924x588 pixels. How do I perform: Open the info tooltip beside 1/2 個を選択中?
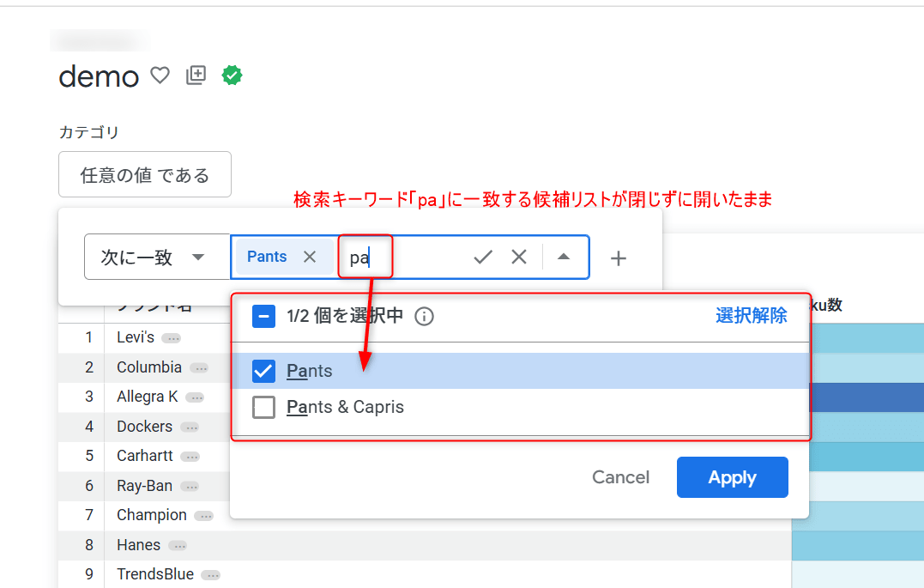click(424, 316)
